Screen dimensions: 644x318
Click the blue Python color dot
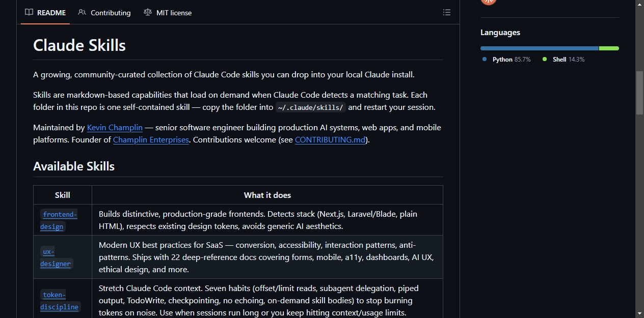485,60
